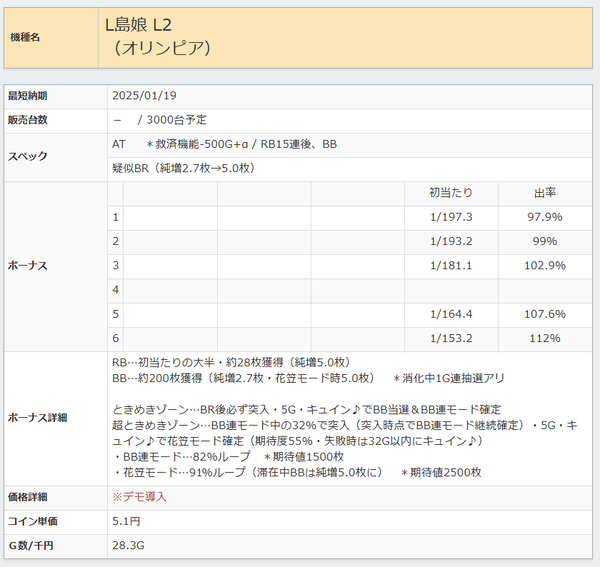This screenshot has width=600, height=567.
Task: Click the 'G数/千円' row label
Action: point(31,546)
